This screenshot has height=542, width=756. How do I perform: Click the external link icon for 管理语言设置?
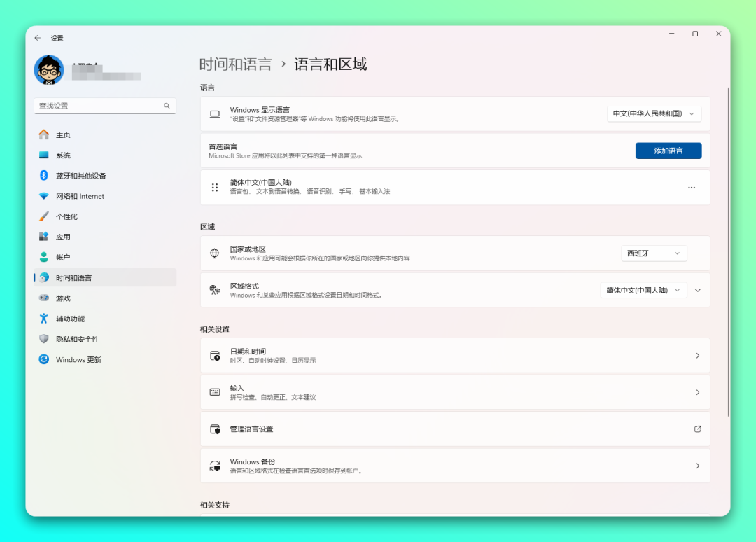[697, 429]
